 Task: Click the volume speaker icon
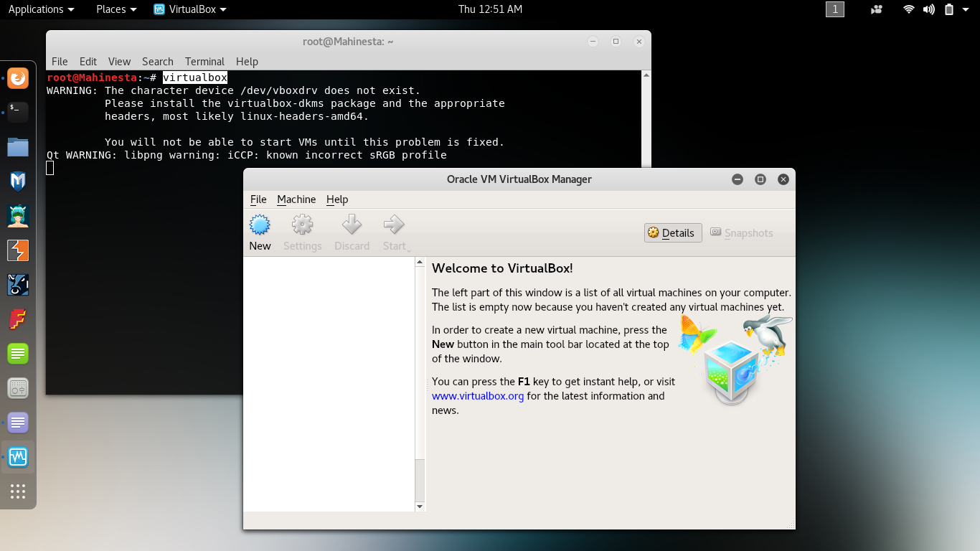928,9
